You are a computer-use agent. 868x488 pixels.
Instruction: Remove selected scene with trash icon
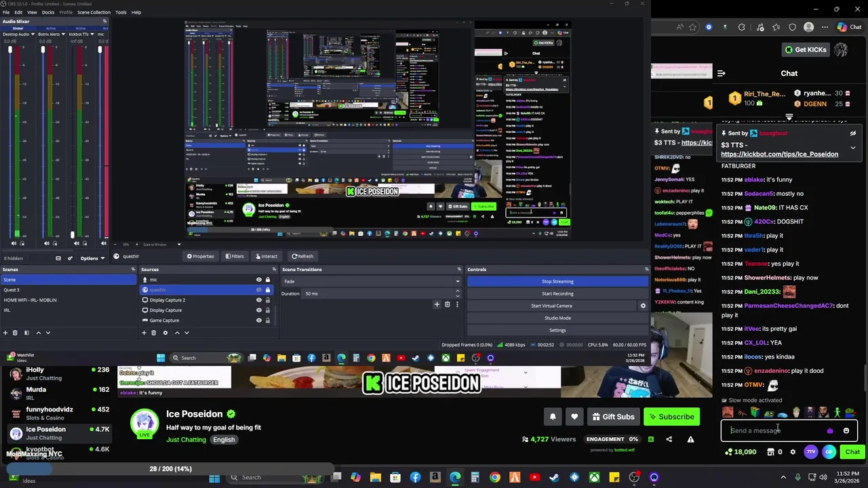click(x=15, y=333)
